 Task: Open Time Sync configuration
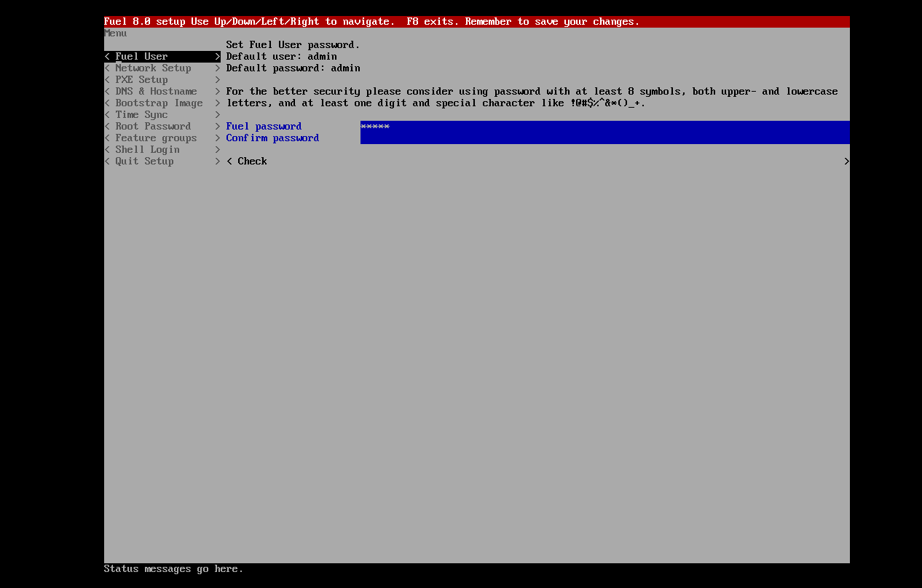tap(162, 115)
